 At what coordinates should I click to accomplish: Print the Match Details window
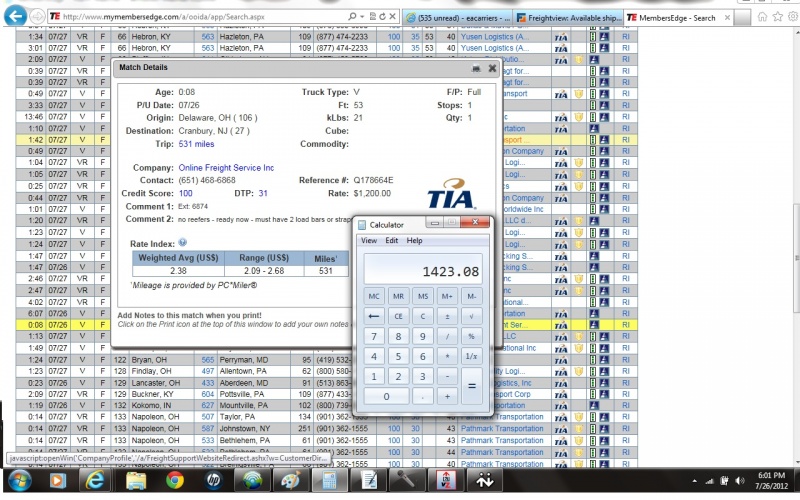tap(476, 68)
